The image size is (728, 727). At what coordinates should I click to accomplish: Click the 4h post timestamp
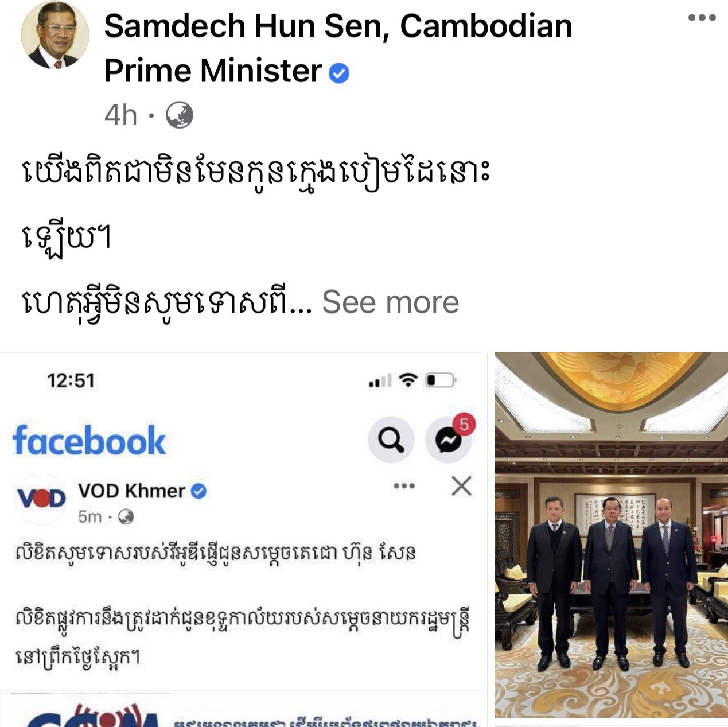pyautogui.click(x=120, y=115)
